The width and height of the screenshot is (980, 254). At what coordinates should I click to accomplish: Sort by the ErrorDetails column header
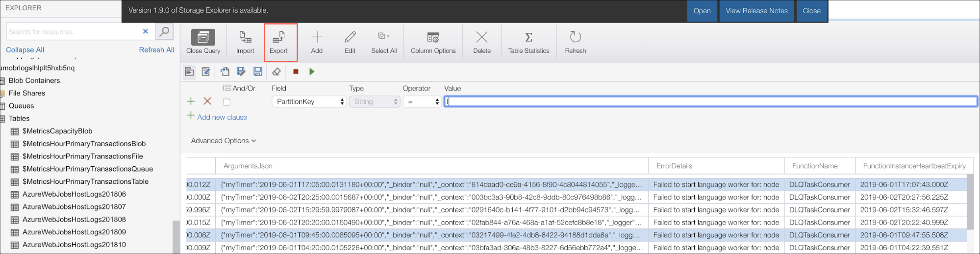pos(674,166)
